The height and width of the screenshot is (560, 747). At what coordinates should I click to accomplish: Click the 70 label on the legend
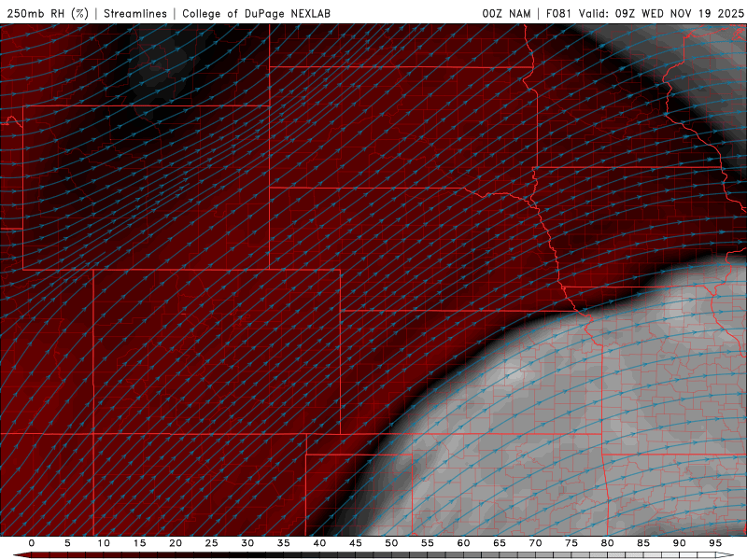pyautogui.click(x=535, y=543)
